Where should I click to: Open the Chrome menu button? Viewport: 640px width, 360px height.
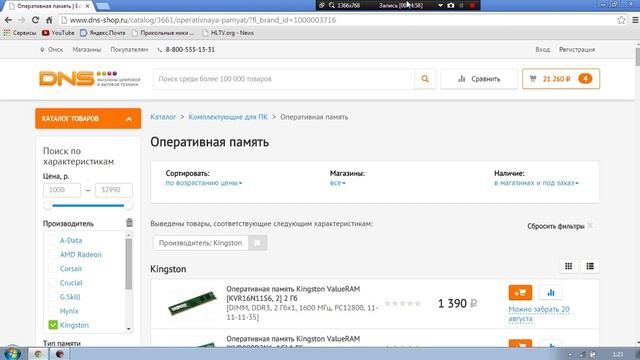[x=635, y=20]
